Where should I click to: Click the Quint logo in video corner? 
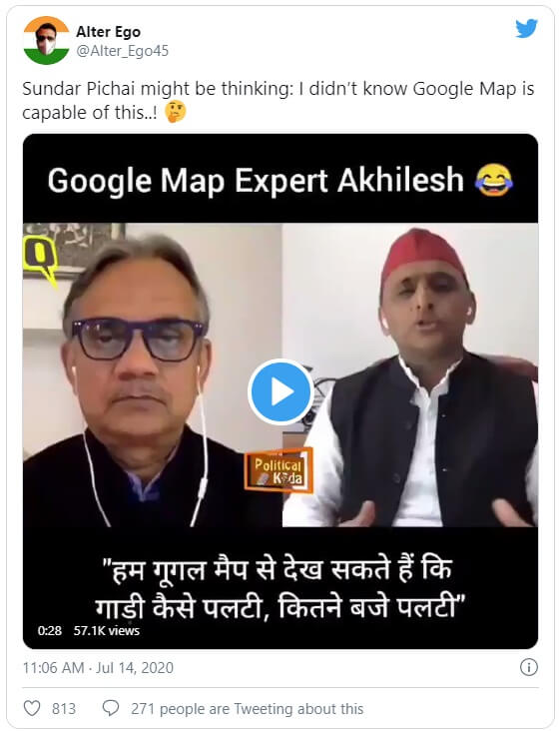pos(41,260)
